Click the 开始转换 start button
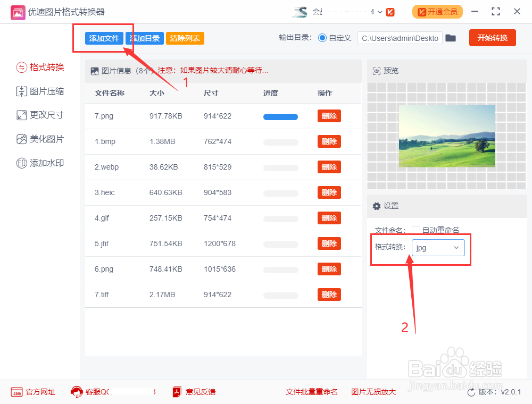Viewport: 532px width, 404px height. point(492,38)
